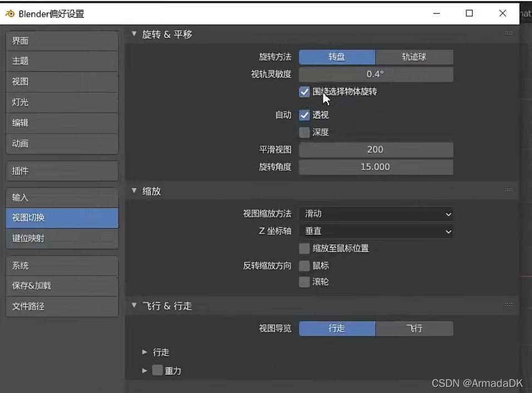
Task: Open the 保存&加载 preferences tab
Action: [62, 286]
